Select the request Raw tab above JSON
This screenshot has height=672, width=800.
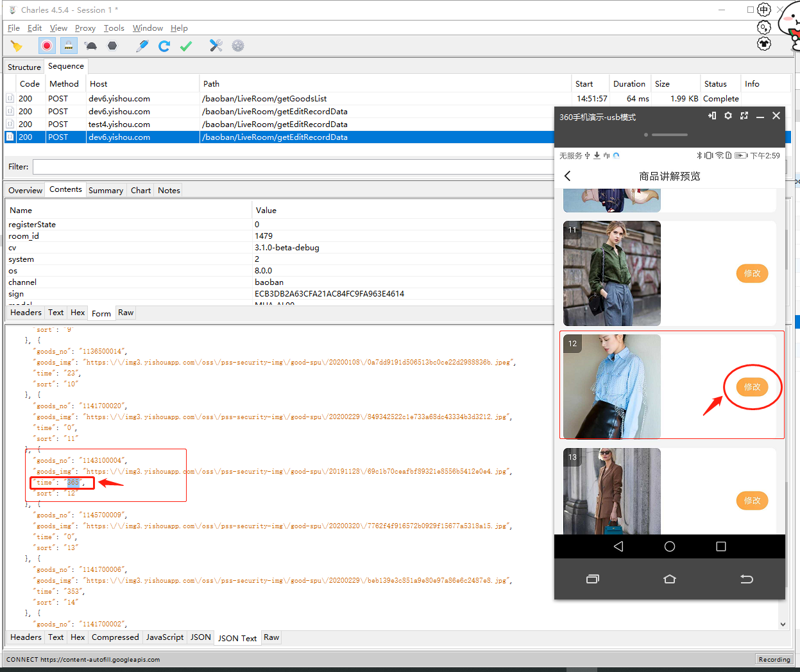(x=126, y=313)
